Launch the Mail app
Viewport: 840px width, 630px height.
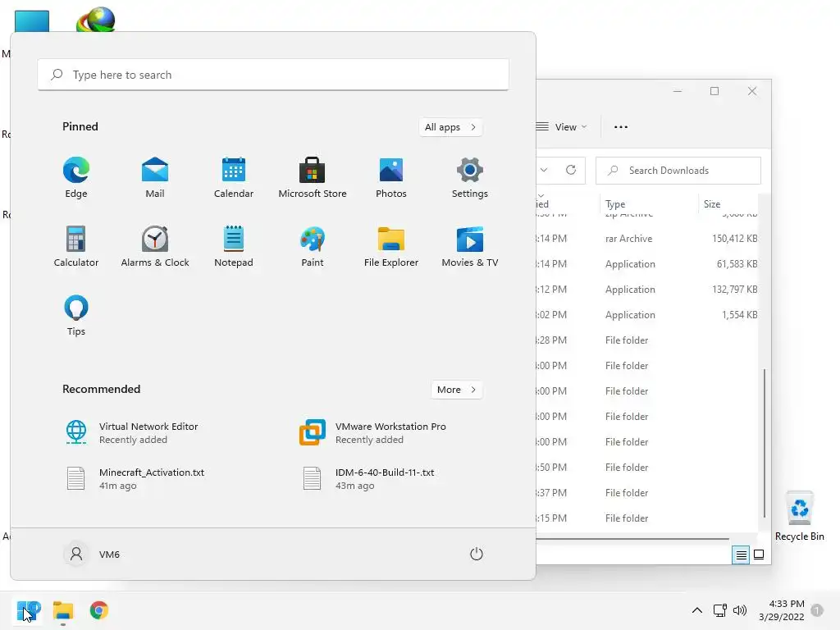tap(155, 178)
